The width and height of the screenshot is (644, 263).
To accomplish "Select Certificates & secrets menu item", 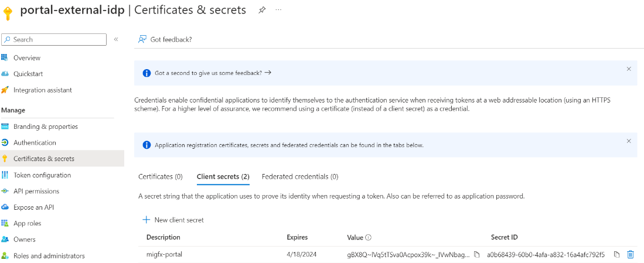I will tap(62, 158).
